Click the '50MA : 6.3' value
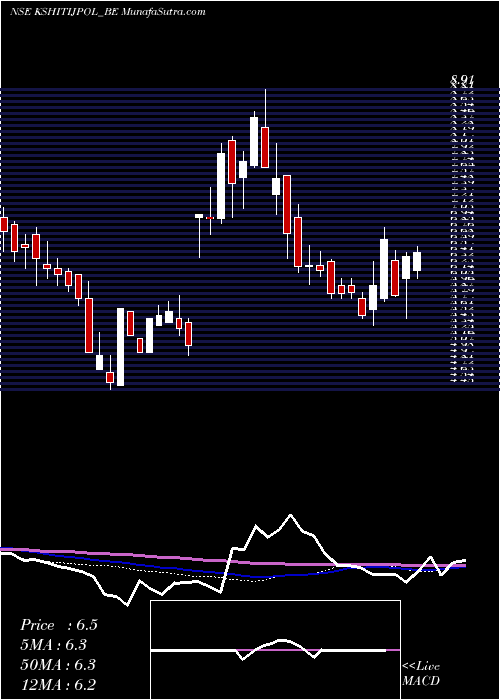 pyautogui.click(x=58, y=665)
